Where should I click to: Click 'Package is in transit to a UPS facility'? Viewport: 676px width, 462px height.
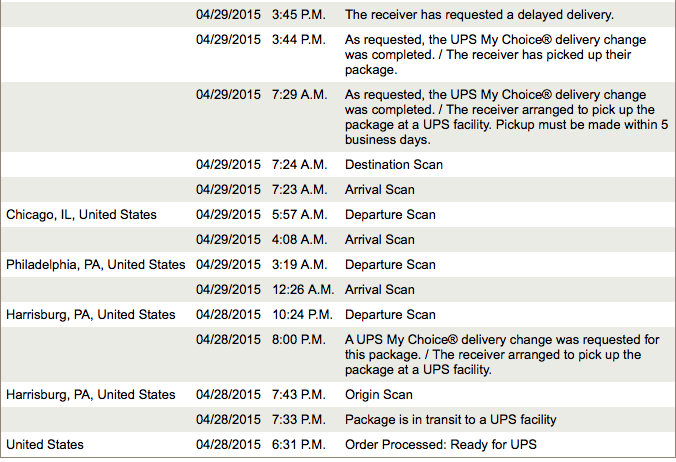coord(451,420)
